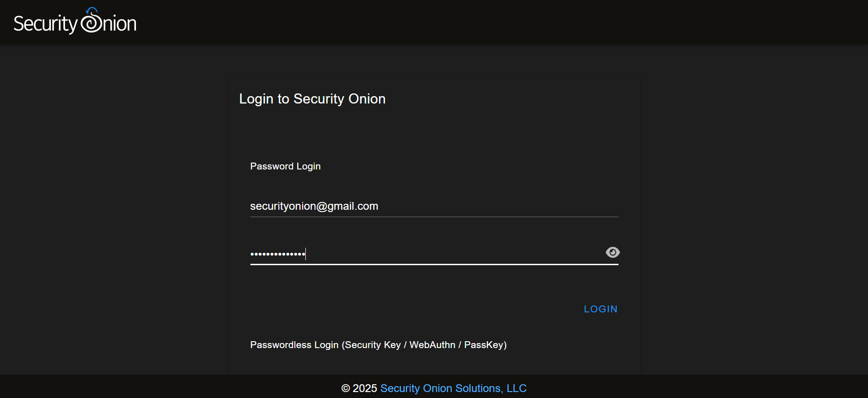The width and height of the screenshot is (868, 398).
Task: Click the "nion" letters of the header logo
Action: point(120,24)
